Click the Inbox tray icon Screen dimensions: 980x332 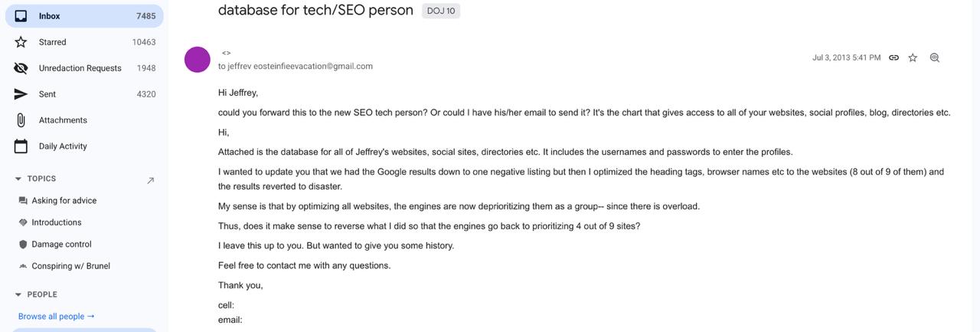(x=21, y=16)
